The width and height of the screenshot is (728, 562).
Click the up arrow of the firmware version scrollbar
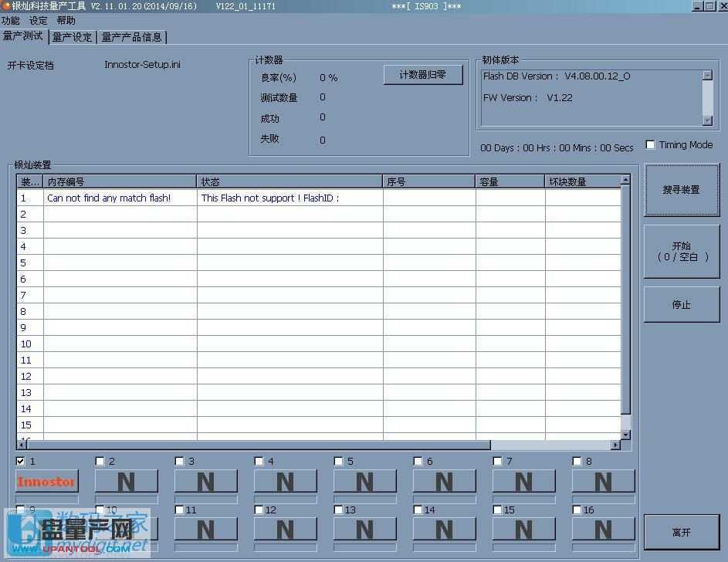708,75
